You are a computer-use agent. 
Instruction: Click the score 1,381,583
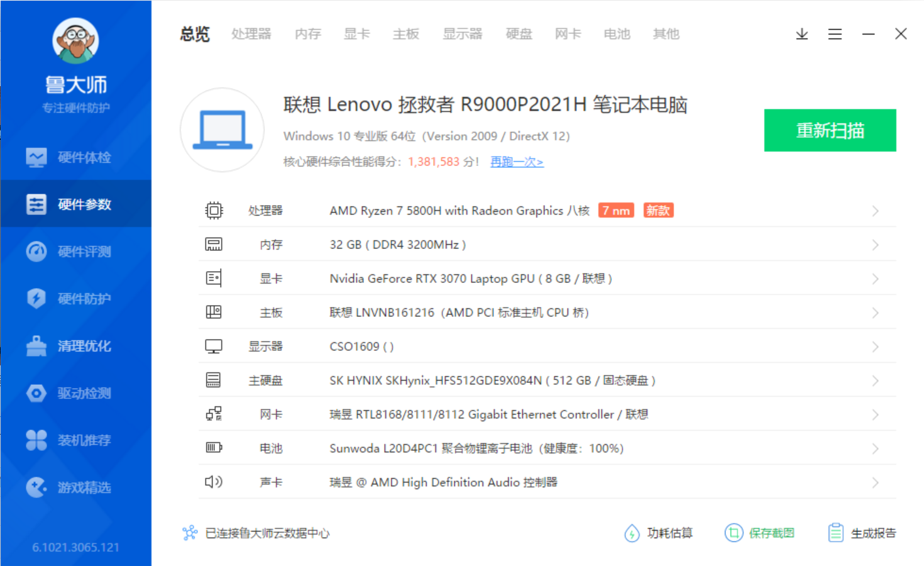[434, 162]
